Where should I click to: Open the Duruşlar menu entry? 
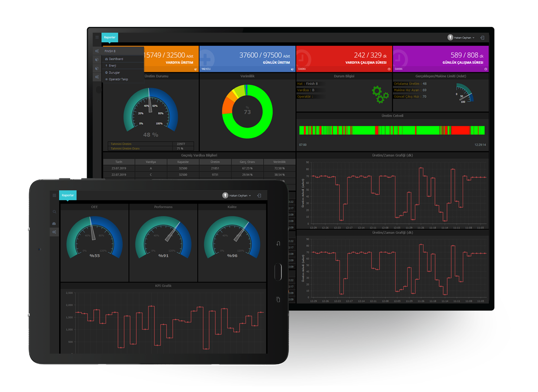coord(114,73)
